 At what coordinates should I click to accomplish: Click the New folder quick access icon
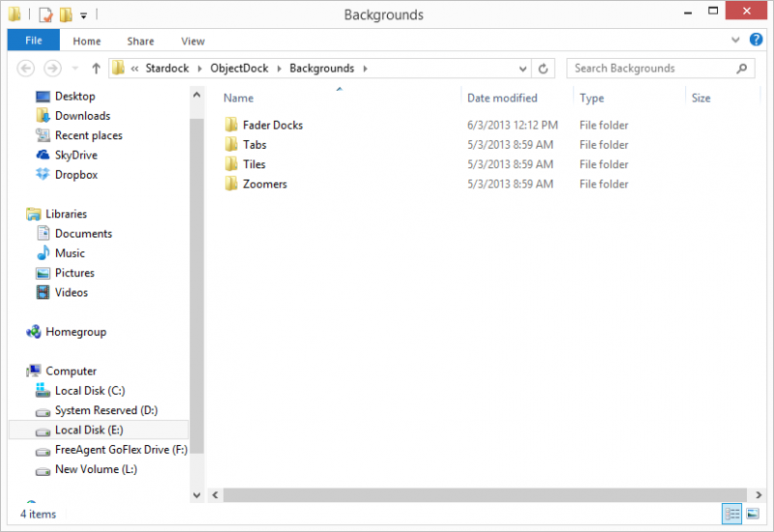point(66,15)
